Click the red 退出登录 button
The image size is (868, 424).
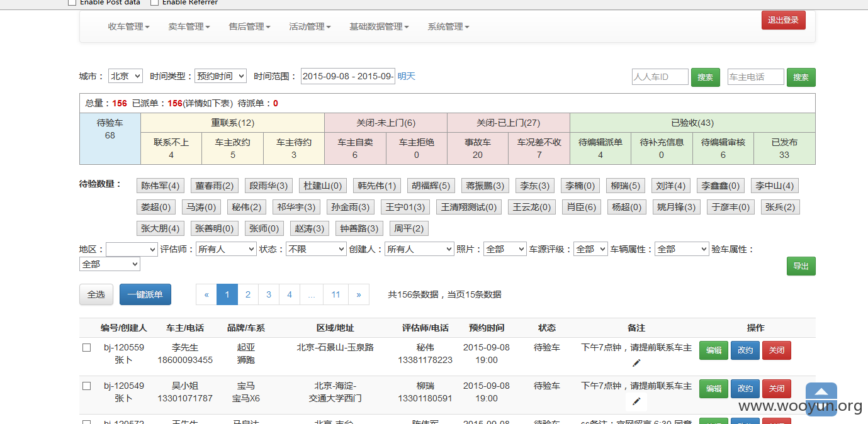783,20
